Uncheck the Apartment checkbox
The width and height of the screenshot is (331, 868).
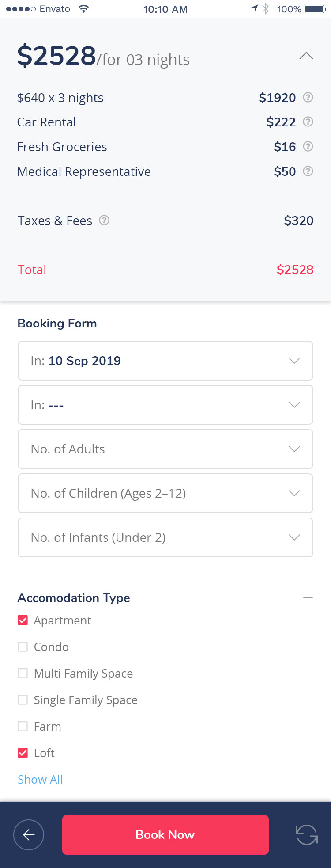point(23,621)
